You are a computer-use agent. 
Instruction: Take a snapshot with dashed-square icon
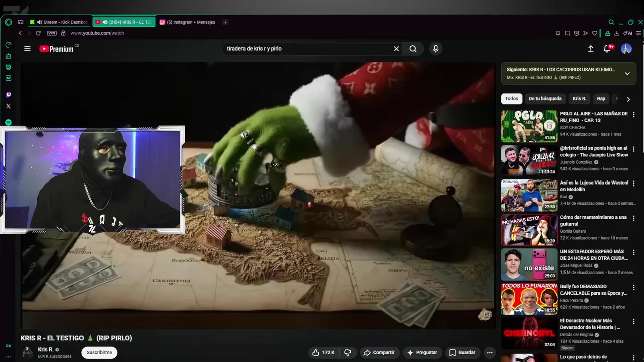click(x=567, y=33)
